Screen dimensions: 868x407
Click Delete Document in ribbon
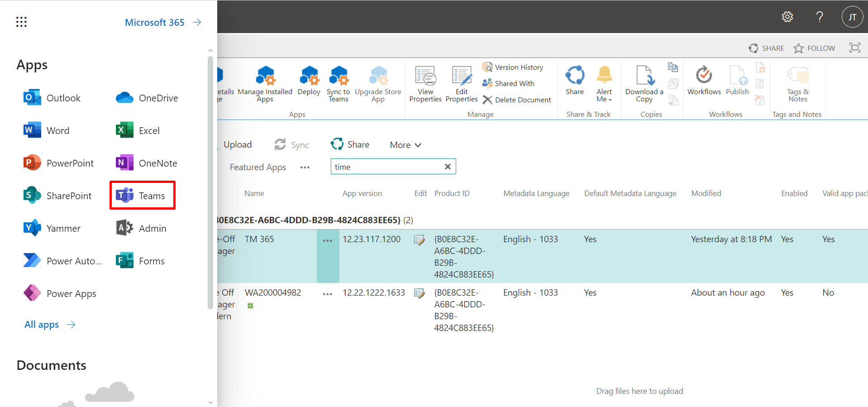[517, 100]
